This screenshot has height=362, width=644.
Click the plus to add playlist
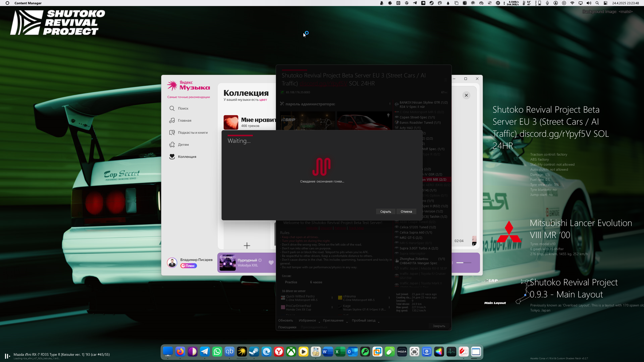247,245
